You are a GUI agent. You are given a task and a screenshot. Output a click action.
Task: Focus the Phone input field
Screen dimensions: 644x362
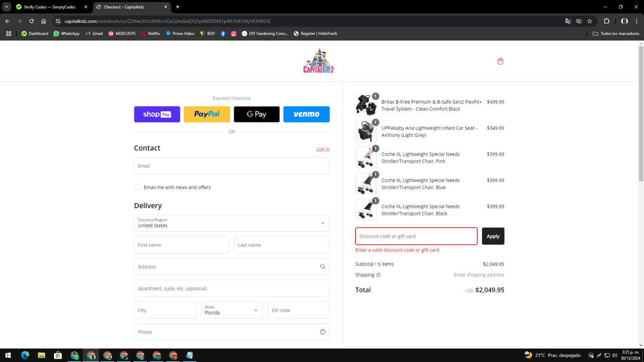point(232,332)
